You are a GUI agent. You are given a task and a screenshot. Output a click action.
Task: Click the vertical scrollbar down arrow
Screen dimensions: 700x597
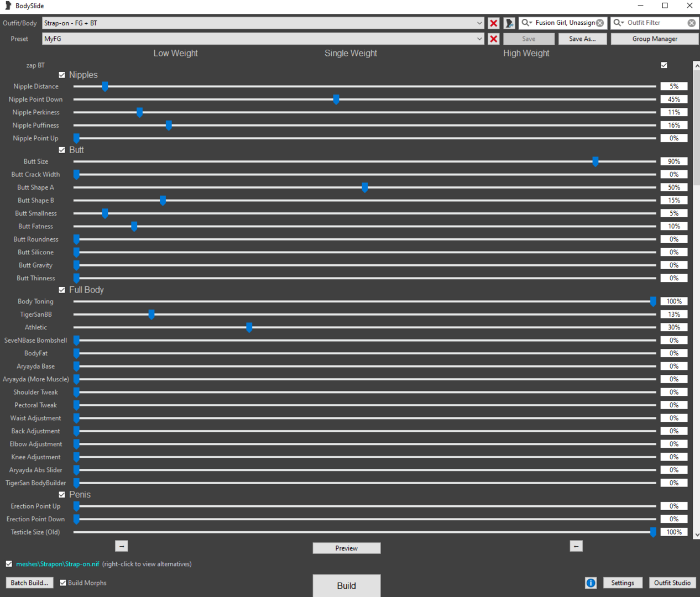[x=697, y=535]
